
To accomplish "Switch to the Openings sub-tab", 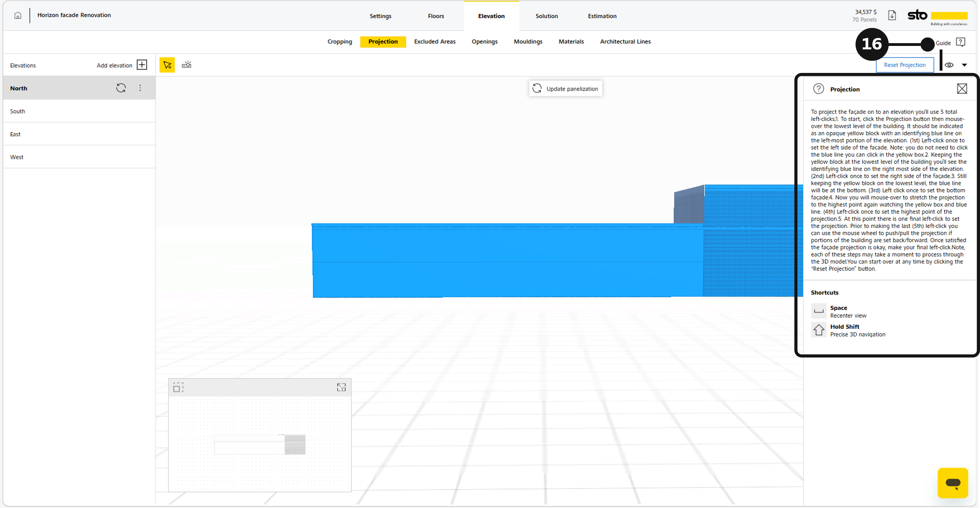I will (x=484, y=42).
